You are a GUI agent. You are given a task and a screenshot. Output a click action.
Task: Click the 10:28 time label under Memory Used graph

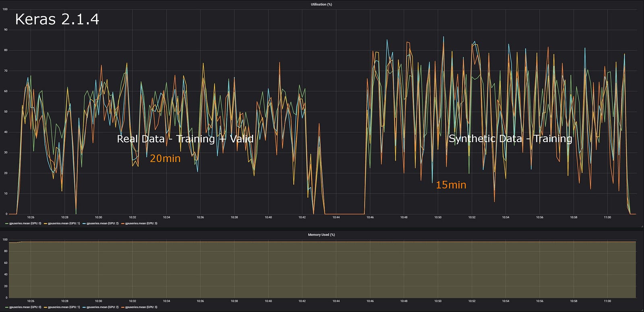[x=65, y=301]
